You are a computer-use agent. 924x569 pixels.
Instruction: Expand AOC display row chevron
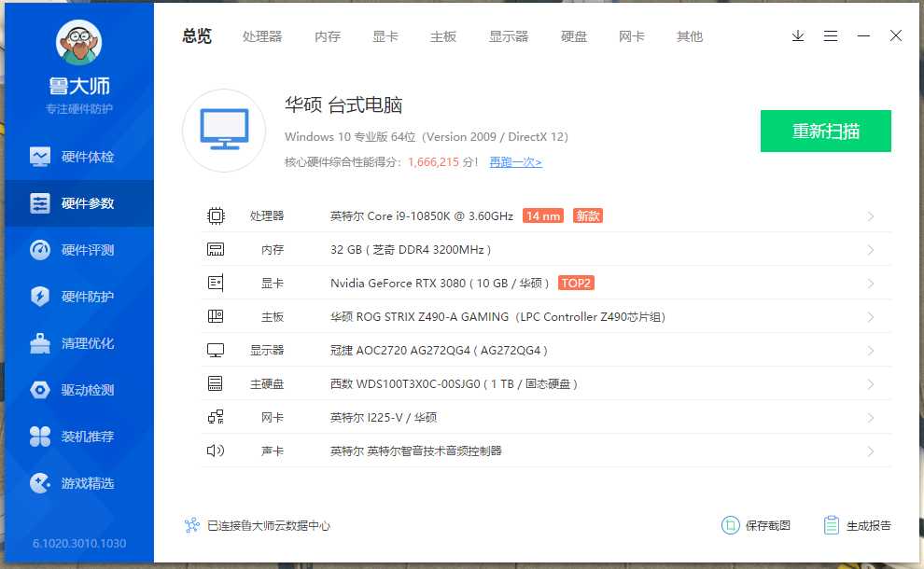(871, 351)
